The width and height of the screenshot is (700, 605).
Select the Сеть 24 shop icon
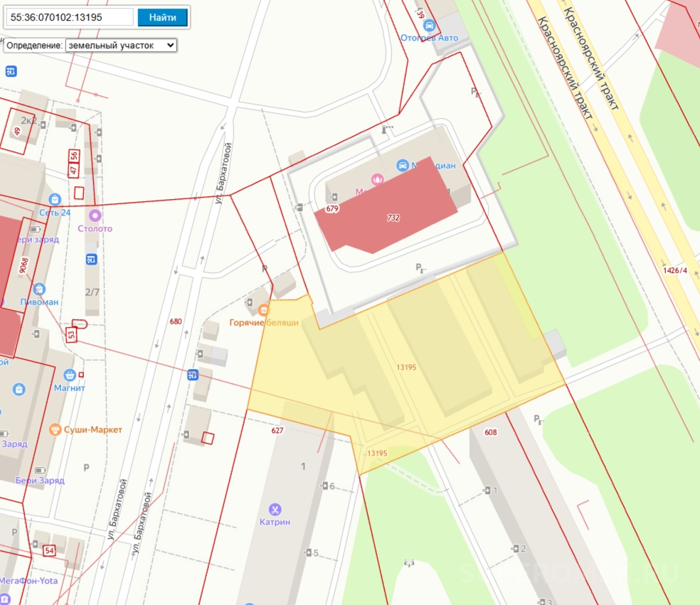55,199
